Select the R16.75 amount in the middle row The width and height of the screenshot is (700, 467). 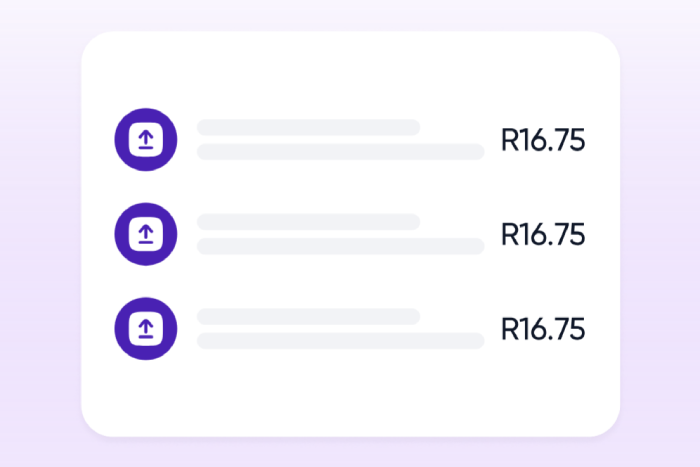(x=542, y=234)
